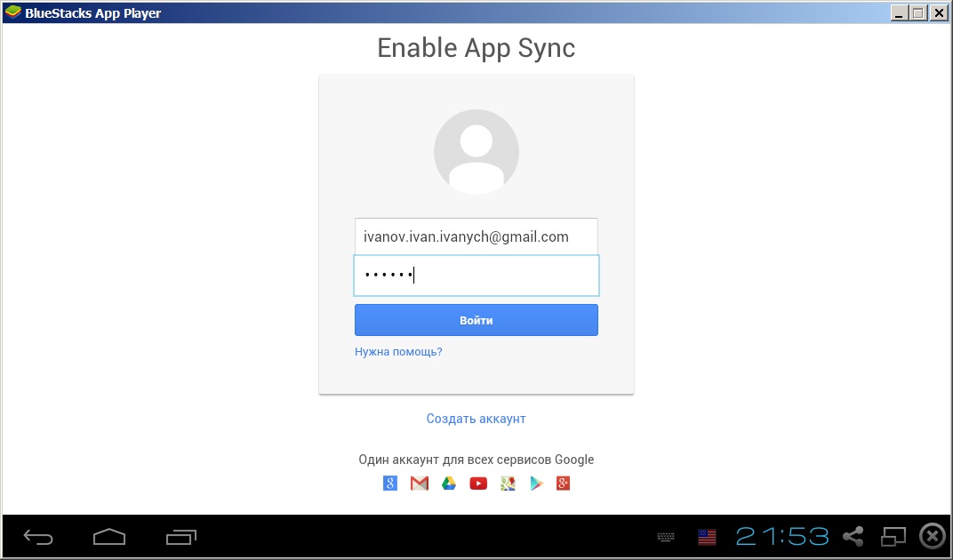Viewport: 953px width, 560px height.
Task: Click the Google Maps service icon
Action: pyautogui.click(x=508, y=484)
